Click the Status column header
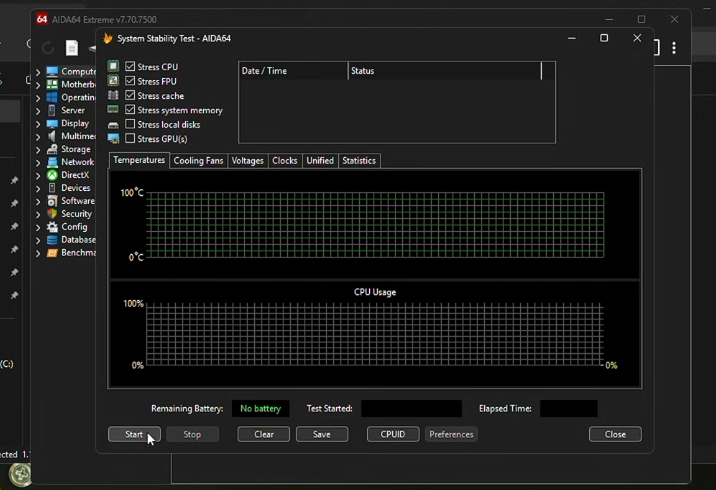716x490 pixels. click(445, 71)
